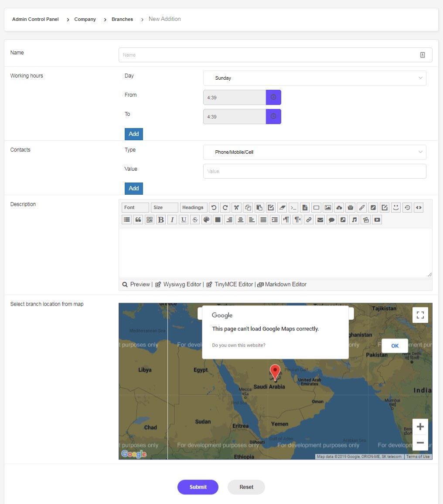Apply strikethrough formatting
This screenshot has height=504, width=443.
coord(195,220)
